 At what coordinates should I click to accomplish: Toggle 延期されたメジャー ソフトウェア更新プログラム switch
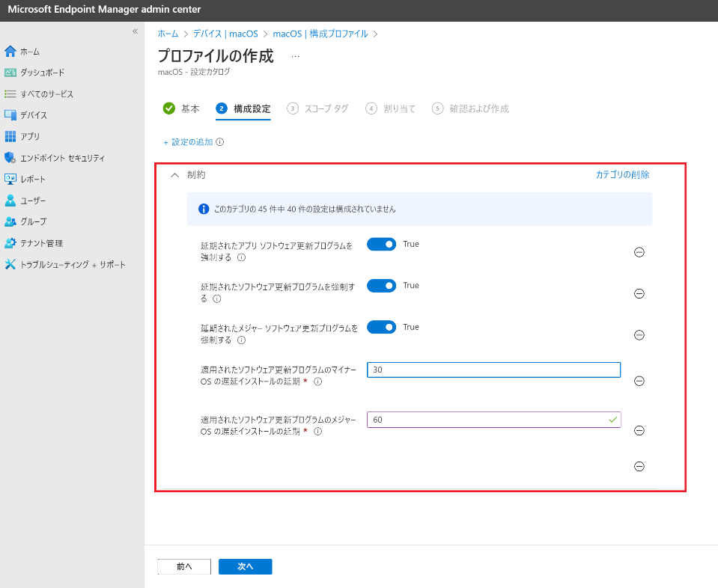(x=381, y=327)
